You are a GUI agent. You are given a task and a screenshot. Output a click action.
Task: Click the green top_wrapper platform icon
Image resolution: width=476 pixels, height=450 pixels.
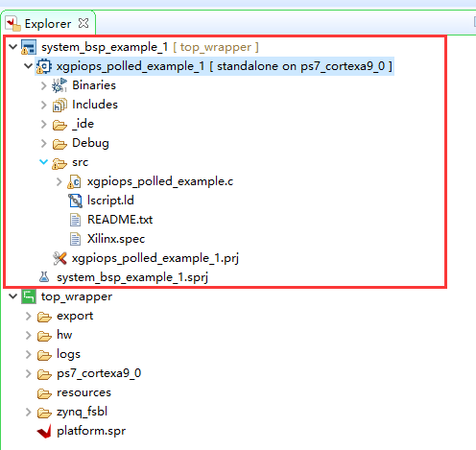pos(29,296)
